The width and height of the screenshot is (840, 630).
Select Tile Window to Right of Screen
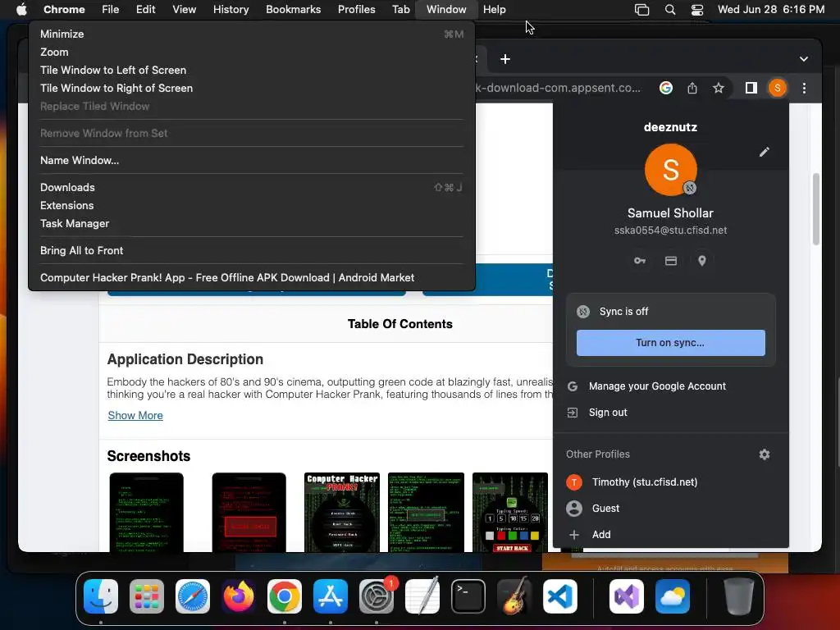pos(252,88)
